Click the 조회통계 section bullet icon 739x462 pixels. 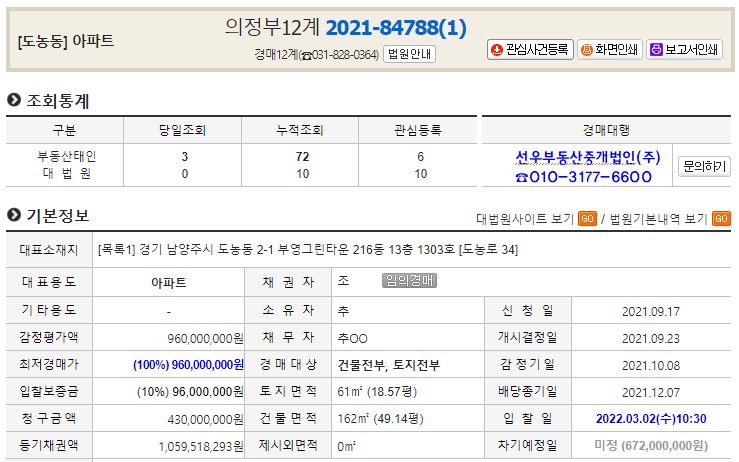pos(14,100)
